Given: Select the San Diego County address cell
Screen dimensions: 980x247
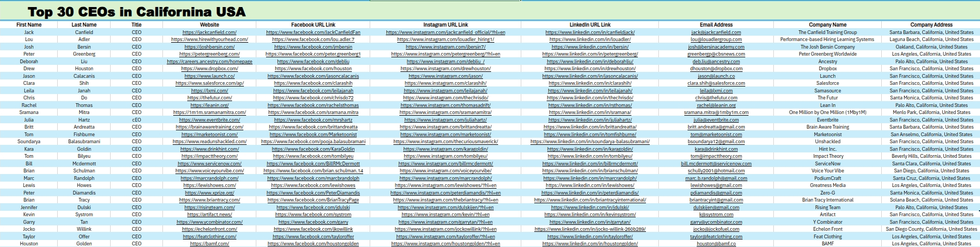Looking at the screenshot, I should point(931,229).
